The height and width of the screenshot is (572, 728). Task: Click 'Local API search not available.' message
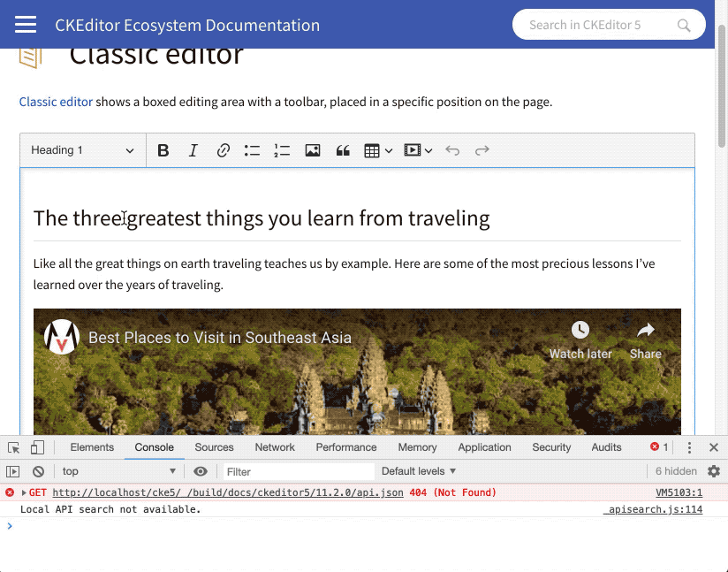coord(110,509)
